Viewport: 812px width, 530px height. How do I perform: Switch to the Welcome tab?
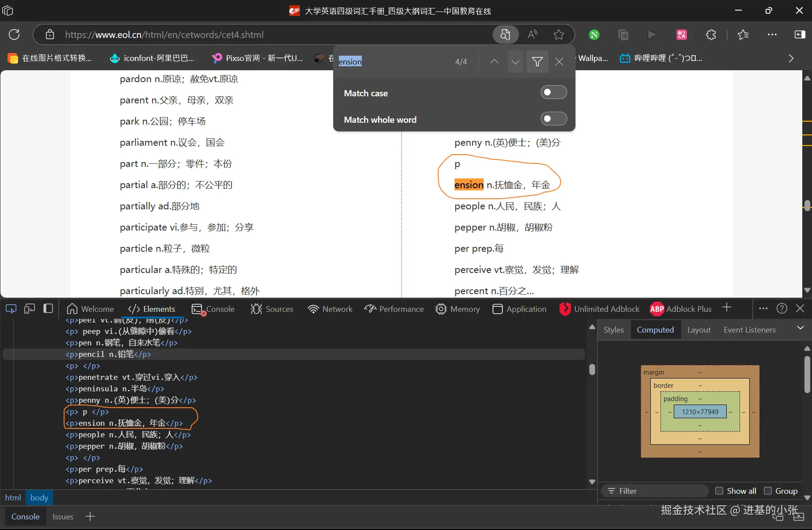coord(91,309)
